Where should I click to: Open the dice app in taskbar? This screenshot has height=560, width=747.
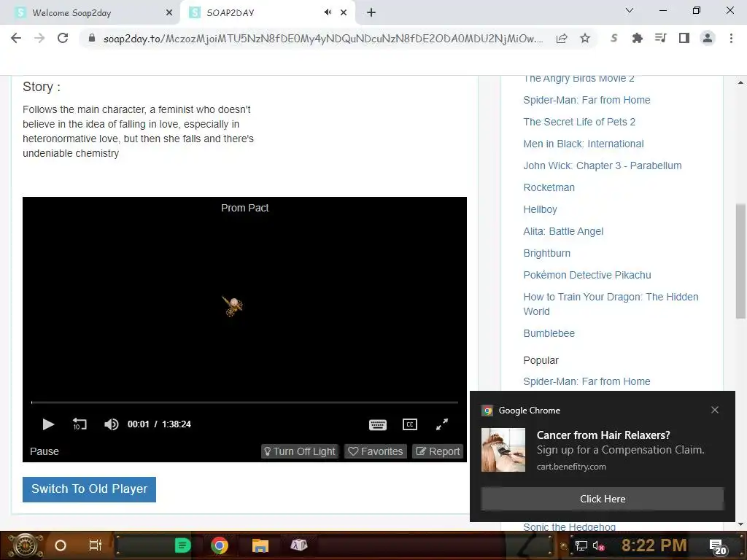point(299,545)
